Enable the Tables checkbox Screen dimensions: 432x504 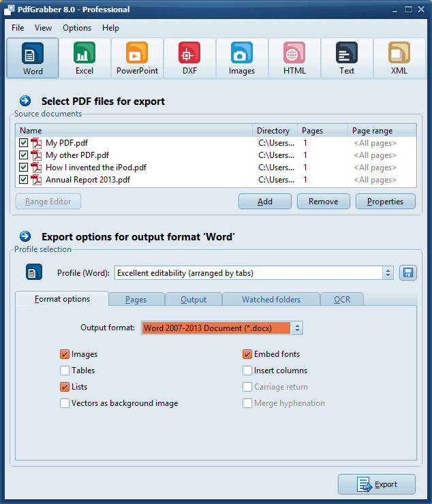pyautogui.click(x=65, y=371)
